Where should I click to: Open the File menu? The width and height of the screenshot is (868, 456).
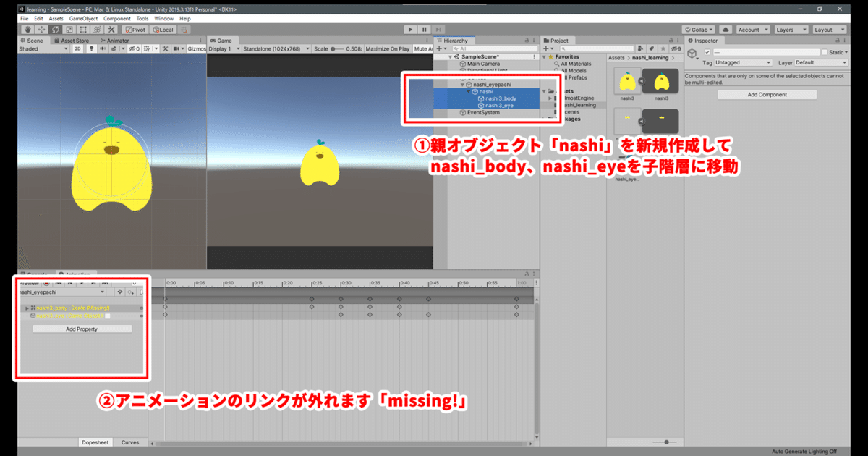click(25, 18)
